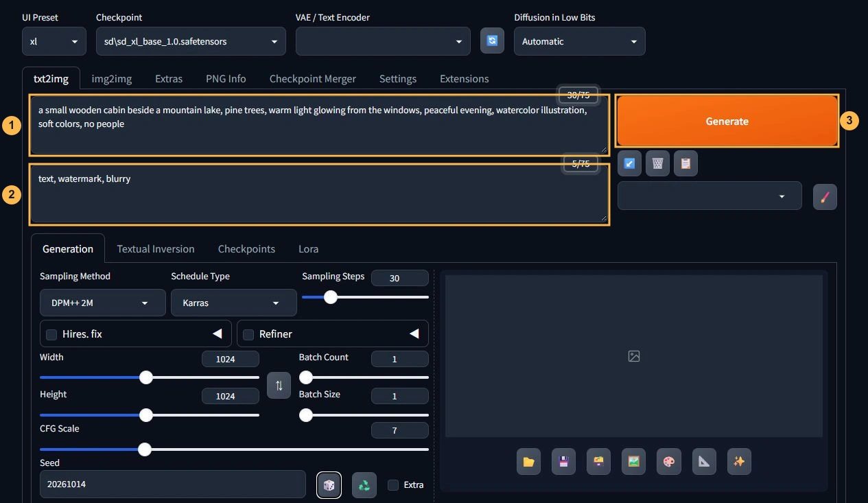
Task: Open the Diffusion in Low Bits dropdown
Action: (x=580, y=41)
